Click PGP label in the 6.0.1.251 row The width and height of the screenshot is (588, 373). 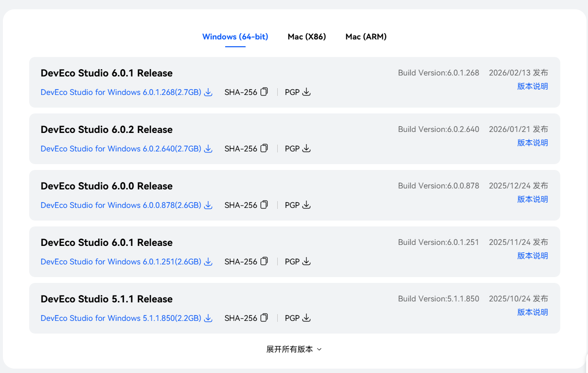coord(292,261)
